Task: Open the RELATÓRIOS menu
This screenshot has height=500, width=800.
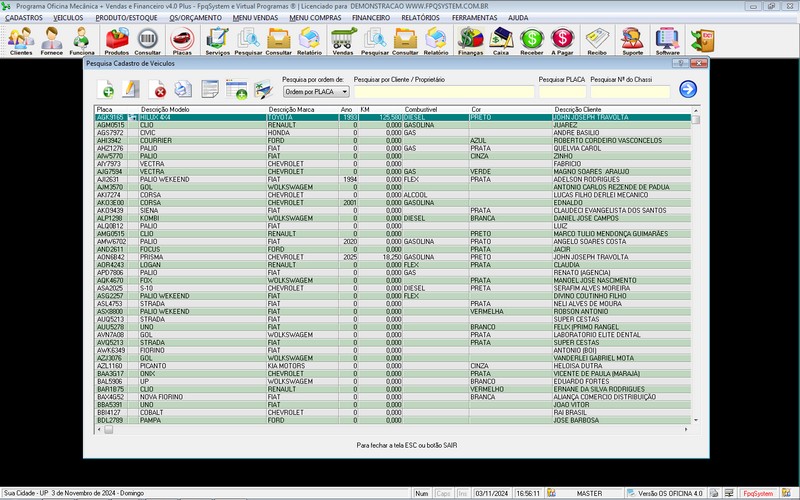Action: pos(421,18)
